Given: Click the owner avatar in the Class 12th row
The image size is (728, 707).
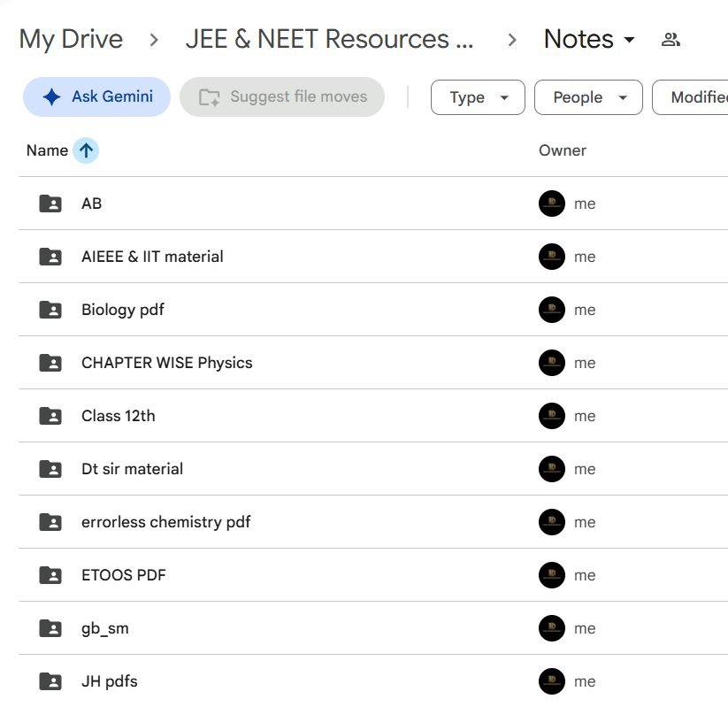Looking at the screenshot, I should pos(552,416).
